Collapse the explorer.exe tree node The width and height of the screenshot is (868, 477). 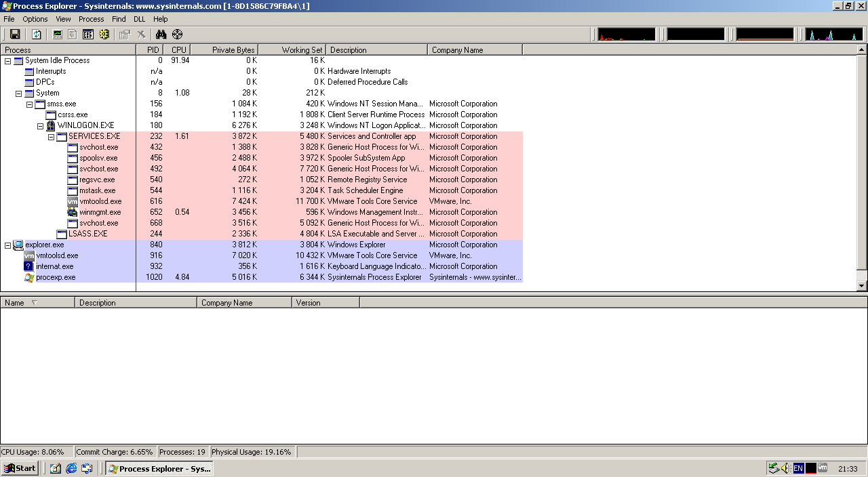8,245
